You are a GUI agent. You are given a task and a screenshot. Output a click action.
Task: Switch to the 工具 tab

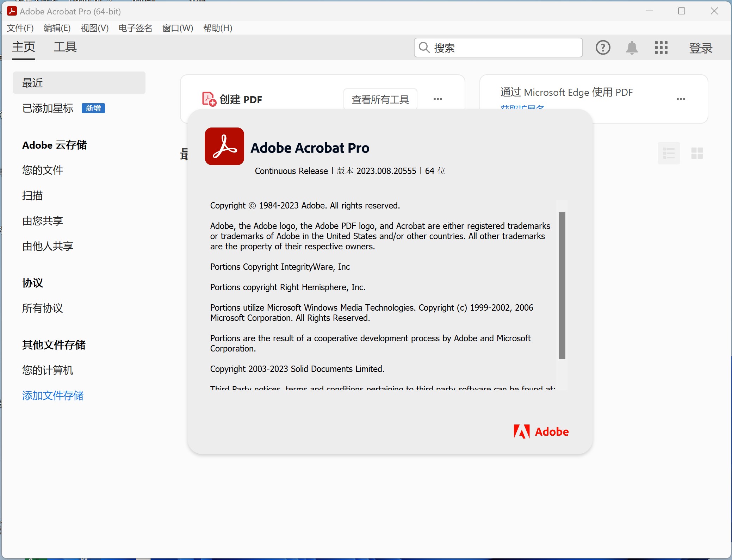click(x=65, y=47)
